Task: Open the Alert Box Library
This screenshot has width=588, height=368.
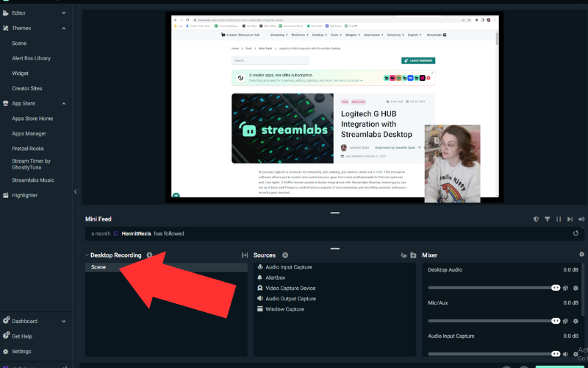Action: 31,58
